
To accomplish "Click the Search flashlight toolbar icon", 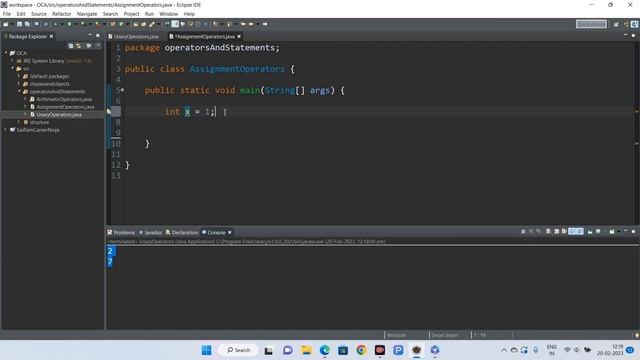I will click(x=151, y=24).
